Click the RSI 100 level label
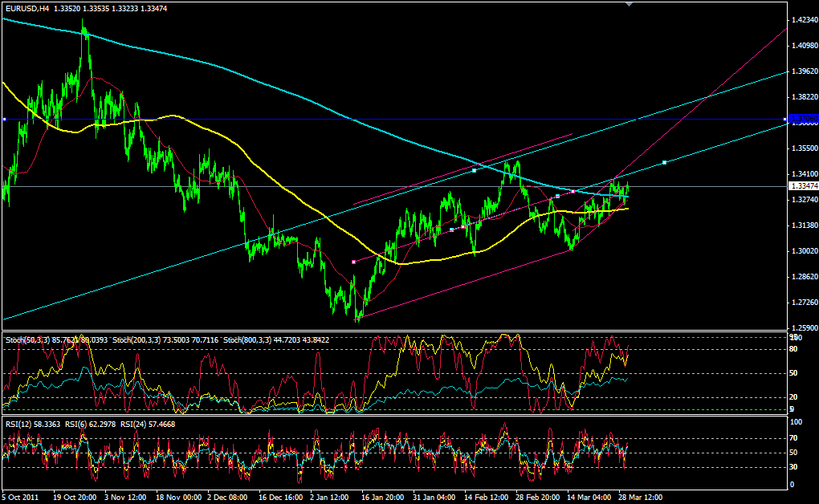819x504 pixels. [796, 422]
